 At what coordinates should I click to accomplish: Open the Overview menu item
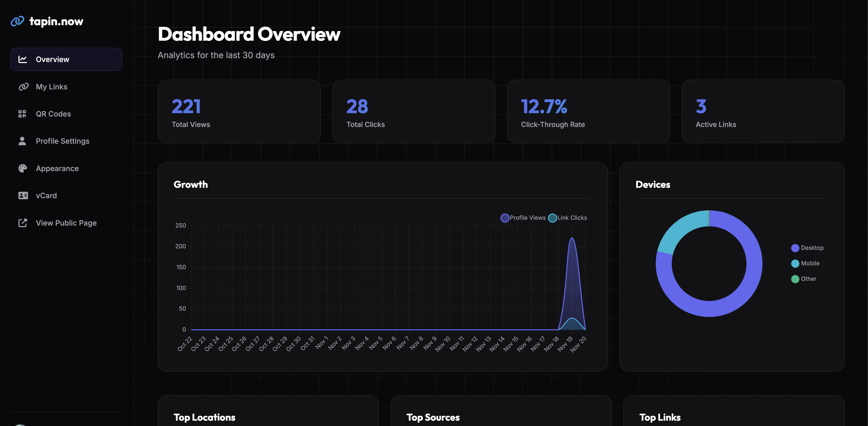pyautogui.click(x=66, y=59)
